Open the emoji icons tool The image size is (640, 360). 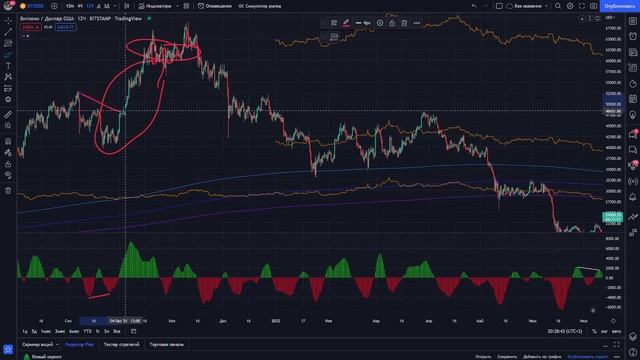[x=8, y=99]
